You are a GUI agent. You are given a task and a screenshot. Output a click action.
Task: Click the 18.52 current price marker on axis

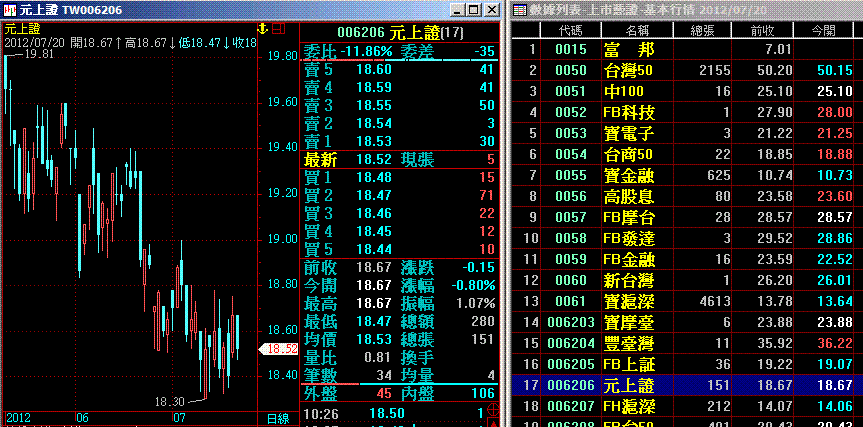(278, 349)
